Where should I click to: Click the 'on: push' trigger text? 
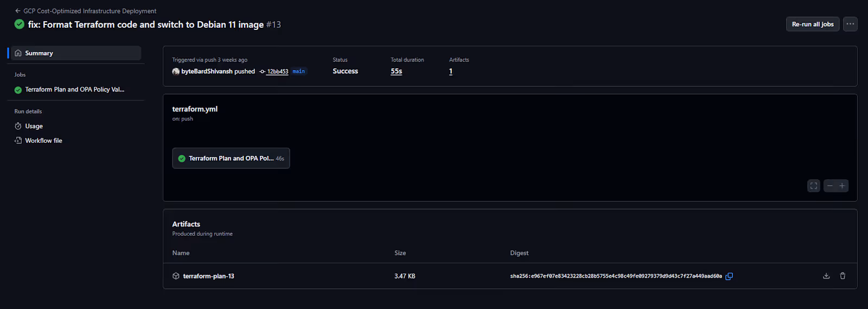coord(182,118)
